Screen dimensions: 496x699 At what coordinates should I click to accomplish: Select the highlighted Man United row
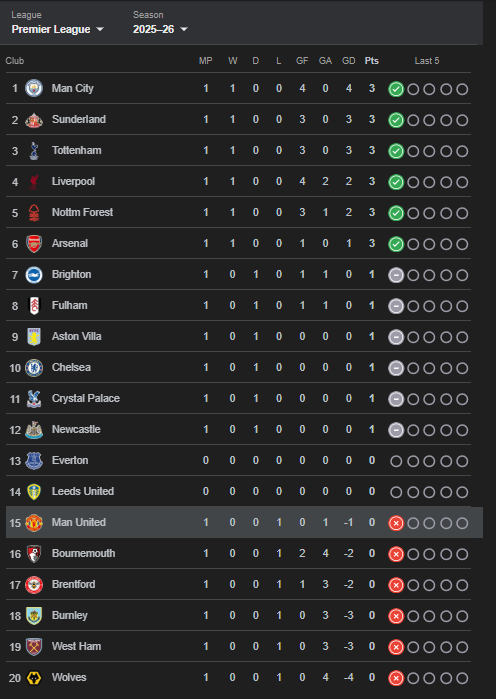244,522
